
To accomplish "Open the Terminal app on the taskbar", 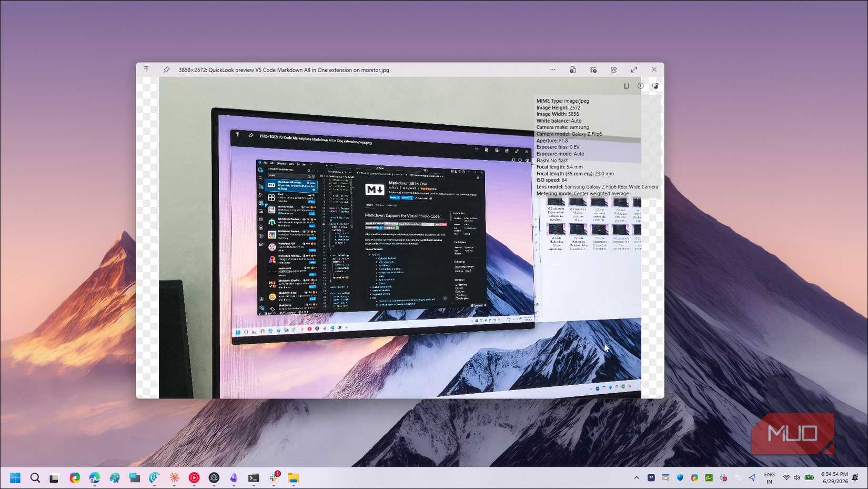I will point(254,478).
